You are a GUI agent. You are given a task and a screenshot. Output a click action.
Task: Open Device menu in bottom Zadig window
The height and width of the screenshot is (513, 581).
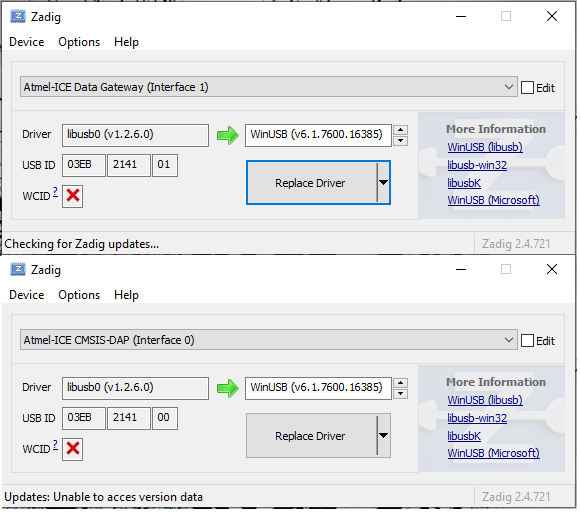pyautogui.click(x=27, y=295)
